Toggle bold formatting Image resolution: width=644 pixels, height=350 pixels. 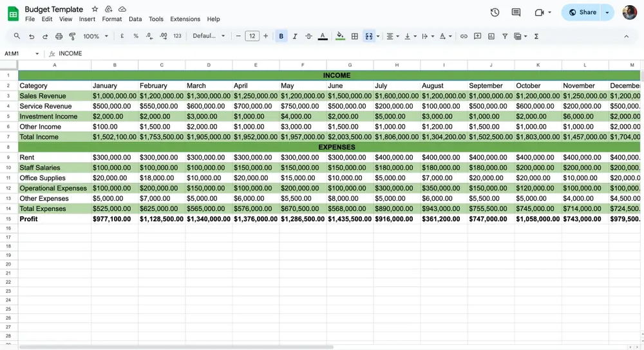[x=281, y=37]
